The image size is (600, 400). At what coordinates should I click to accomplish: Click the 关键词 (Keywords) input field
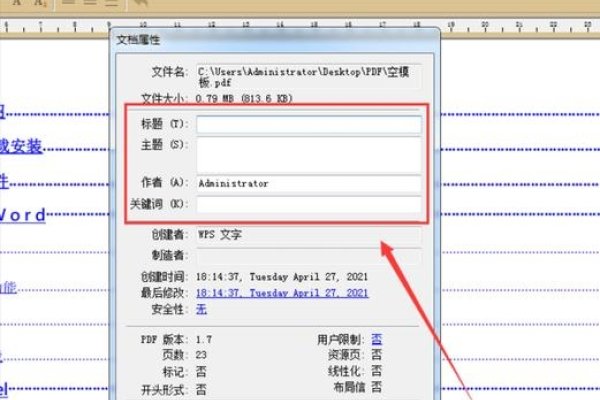pyautogui.click(x=308, y=204)
